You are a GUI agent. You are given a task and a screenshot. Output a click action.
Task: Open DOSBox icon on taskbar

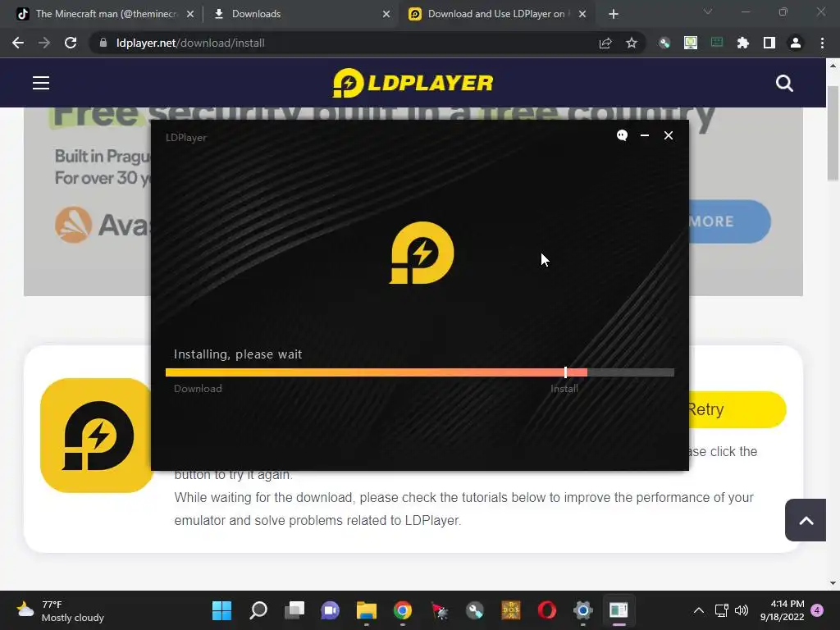click(510, 610)
